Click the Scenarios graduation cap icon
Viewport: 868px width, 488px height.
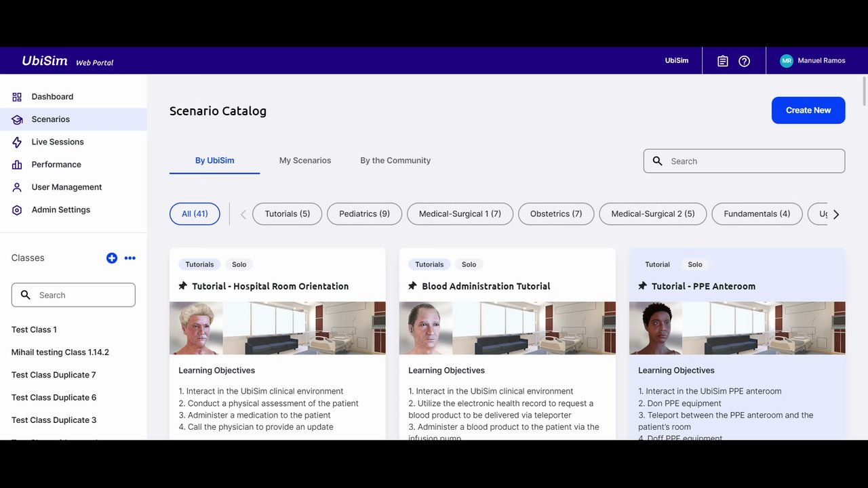coord(17,119)
